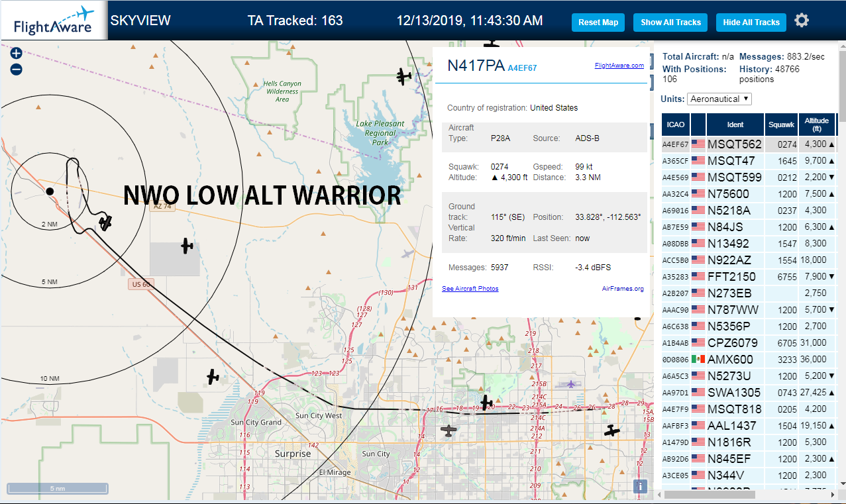Open the FlightAware.com link in the aircraft panel
The image size is (846, 504).
[x=619, y=66]
